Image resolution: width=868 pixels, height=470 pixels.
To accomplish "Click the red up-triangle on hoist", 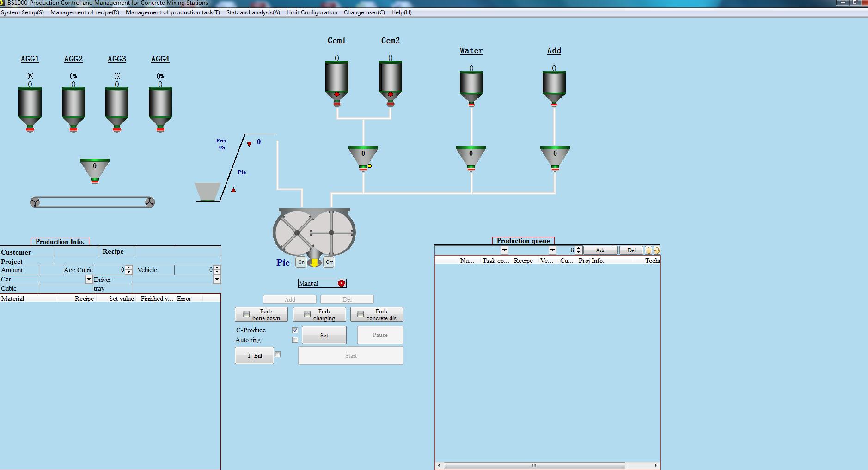I will (x=233, y=190).
